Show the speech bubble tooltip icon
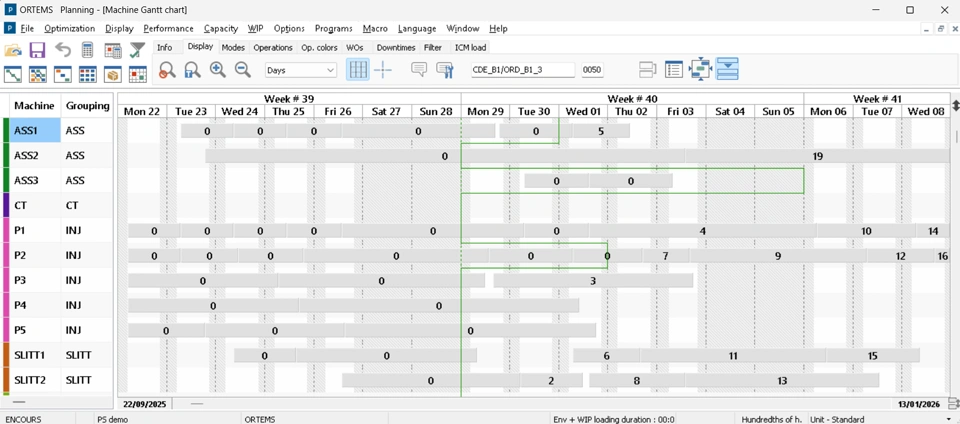This screenshot has width=960, height=424. [x=419, y=70]
